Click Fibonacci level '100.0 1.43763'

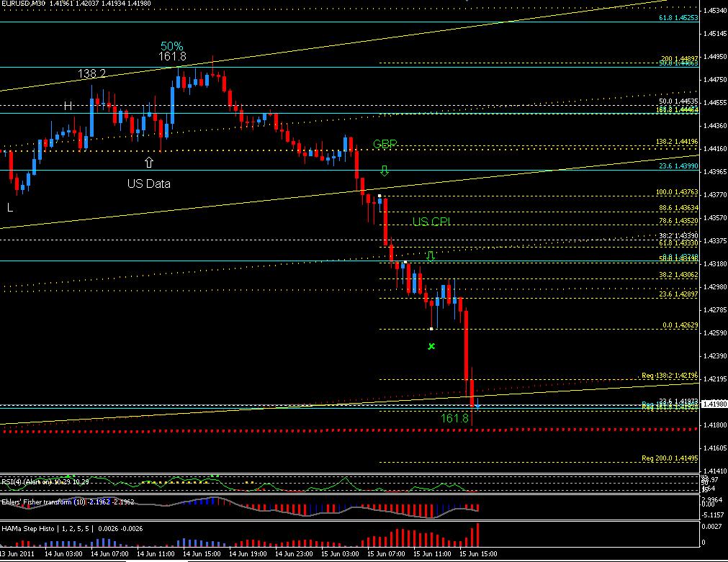677,191
